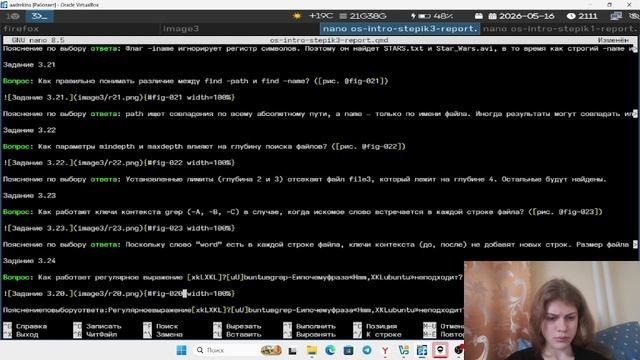The width and height of the screenshot is (640, 360).
Task: Click the Справка help shortcut in nano
Action: tap(25, 326)
